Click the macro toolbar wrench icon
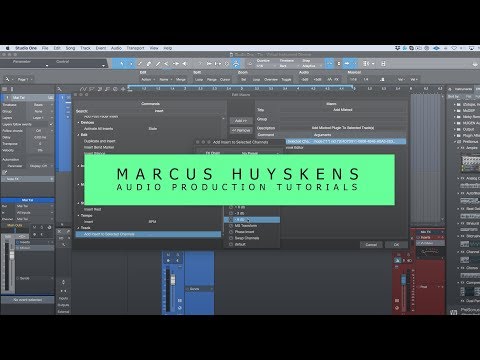Screen dimensions: 480x360 pyautogui.click(x=7, y=79)
